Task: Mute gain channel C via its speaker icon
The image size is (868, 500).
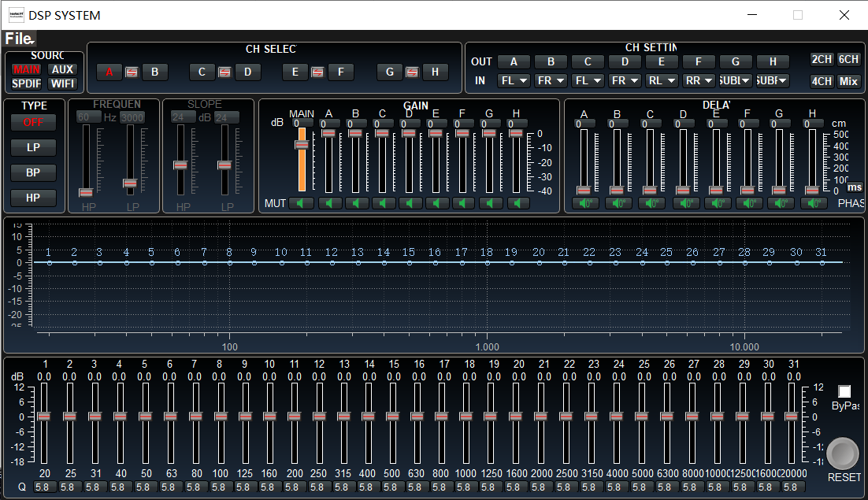Action: pos(383,203)
